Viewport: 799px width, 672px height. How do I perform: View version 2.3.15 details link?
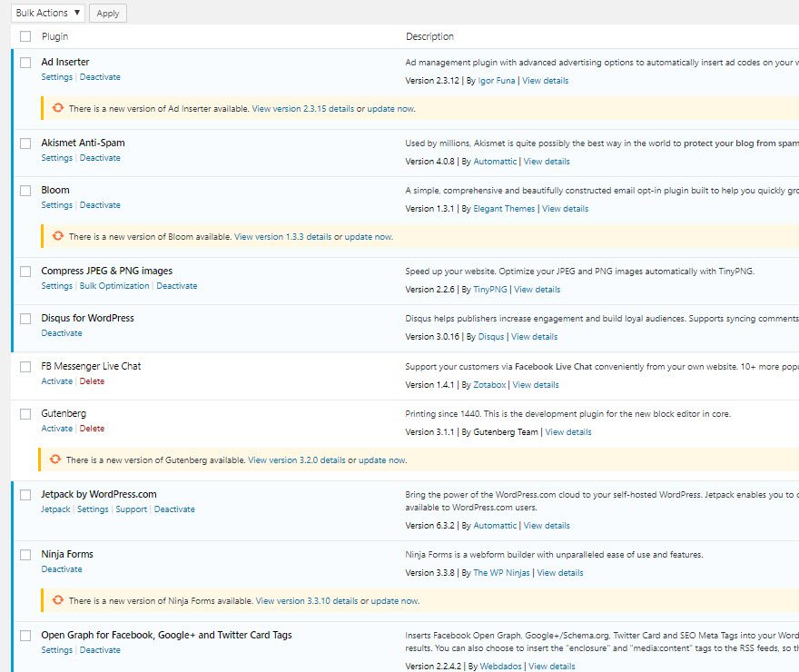302,108
